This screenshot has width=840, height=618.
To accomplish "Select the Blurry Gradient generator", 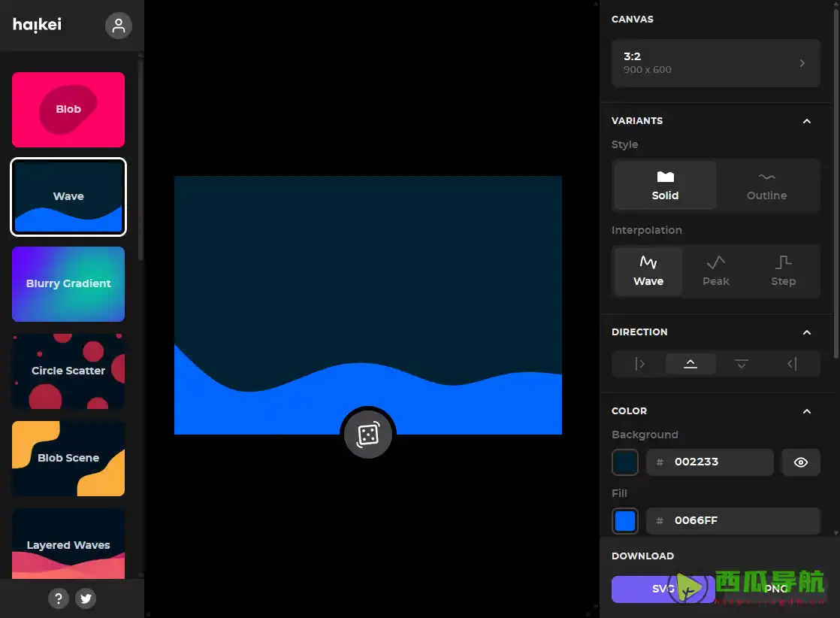I will pos(68,283).
